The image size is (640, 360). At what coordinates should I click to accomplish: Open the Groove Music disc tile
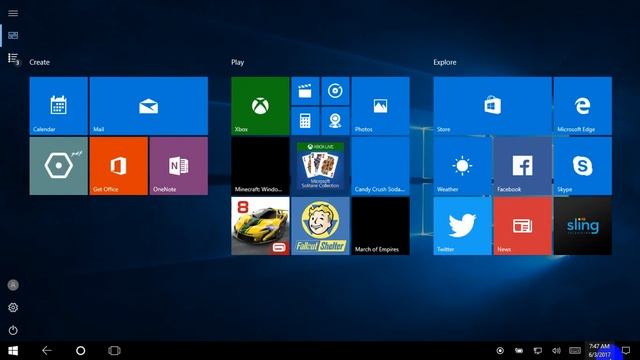[x=335, y=91]
